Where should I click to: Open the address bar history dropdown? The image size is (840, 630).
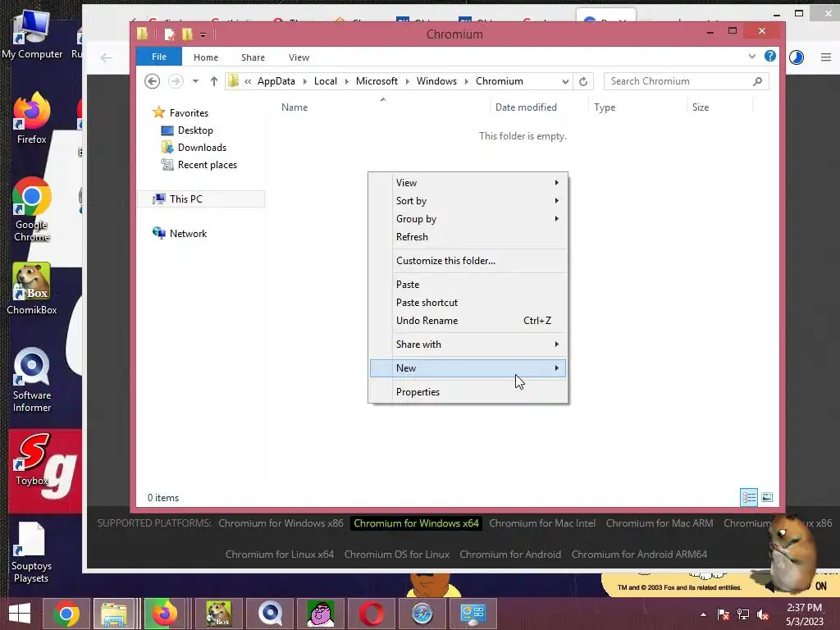(565, 81)
